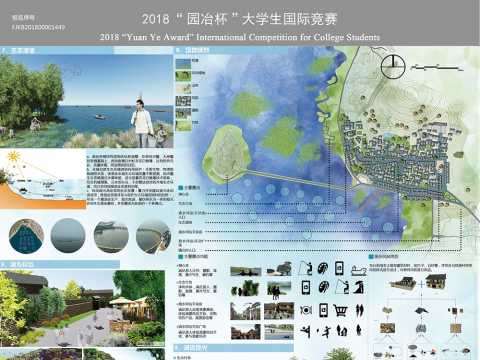Click the pale sand legend thumbnail
Image resolution: width=480 pixels, height=360 pixels.
point(183,88)
